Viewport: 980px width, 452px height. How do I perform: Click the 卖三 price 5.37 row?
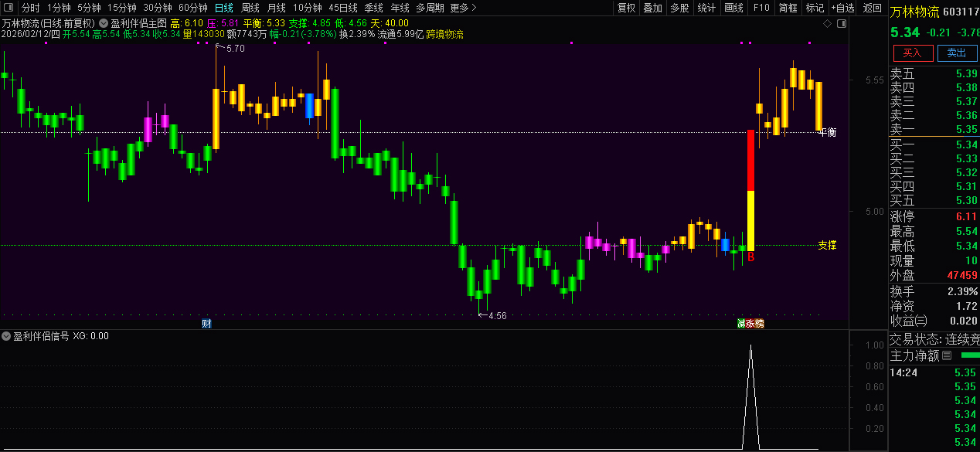934,101
